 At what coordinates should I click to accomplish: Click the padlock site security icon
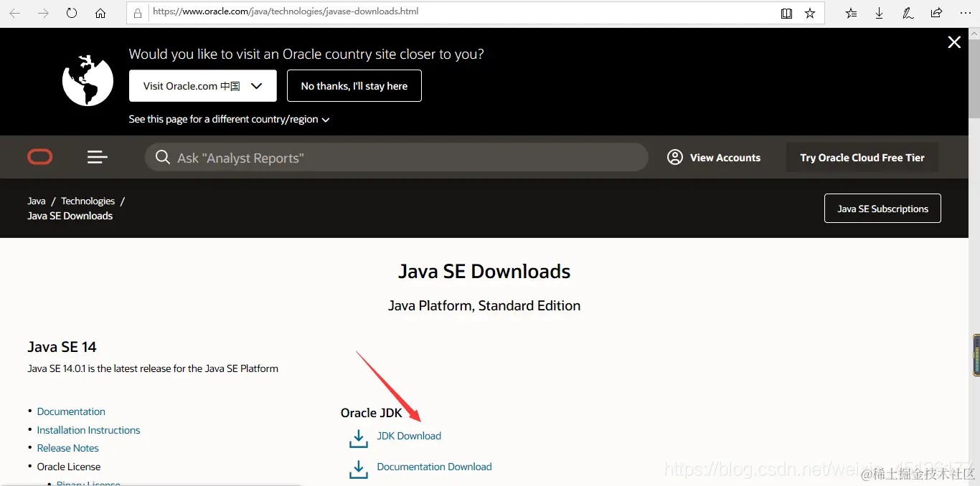[x=138, y=13]
